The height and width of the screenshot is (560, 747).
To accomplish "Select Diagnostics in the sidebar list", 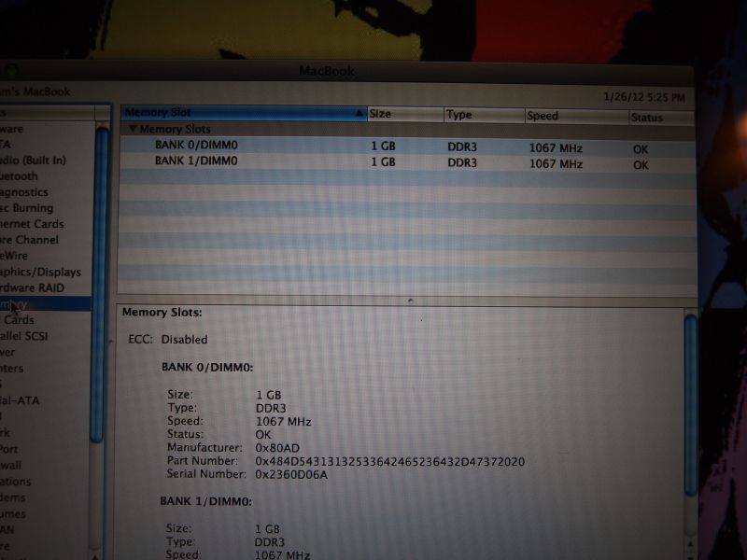I will pos(24,192).
